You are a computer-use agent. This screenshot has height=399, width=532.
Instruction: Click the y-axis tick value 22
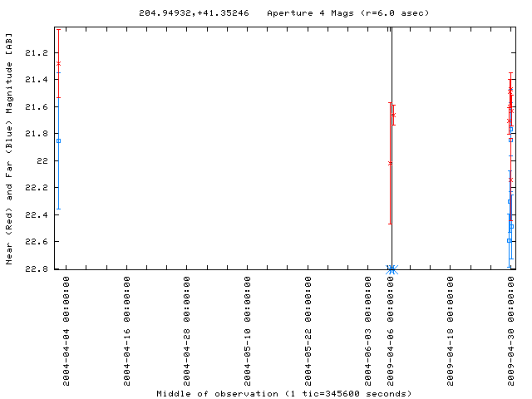click(42, 160)
